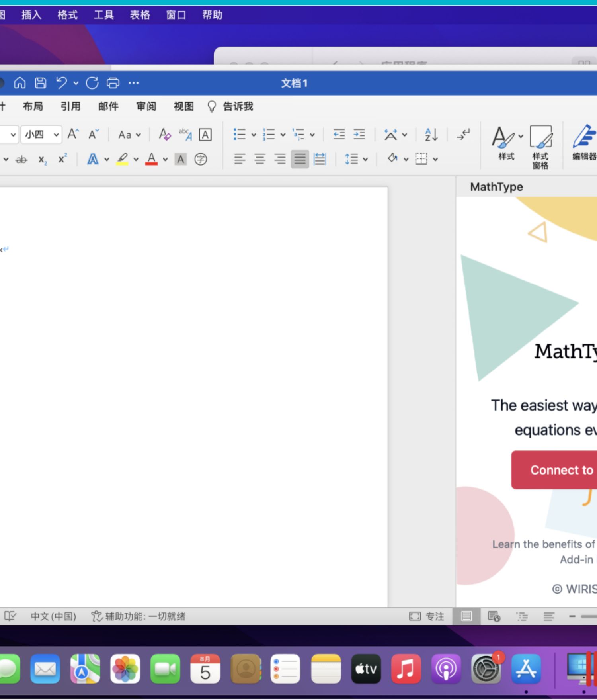Screen dimensions: 597x700
Task: Switch to the 布局 ribbon tab
Action: [33, 106]
